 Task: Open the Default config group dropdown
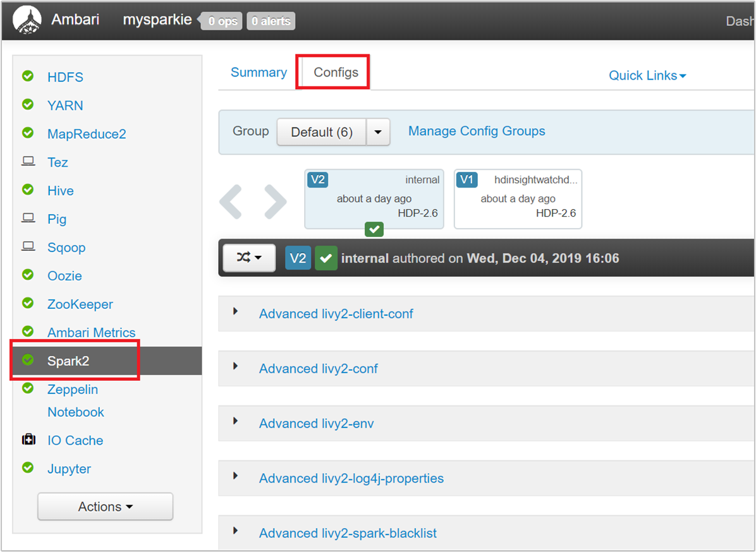[378, 131]
